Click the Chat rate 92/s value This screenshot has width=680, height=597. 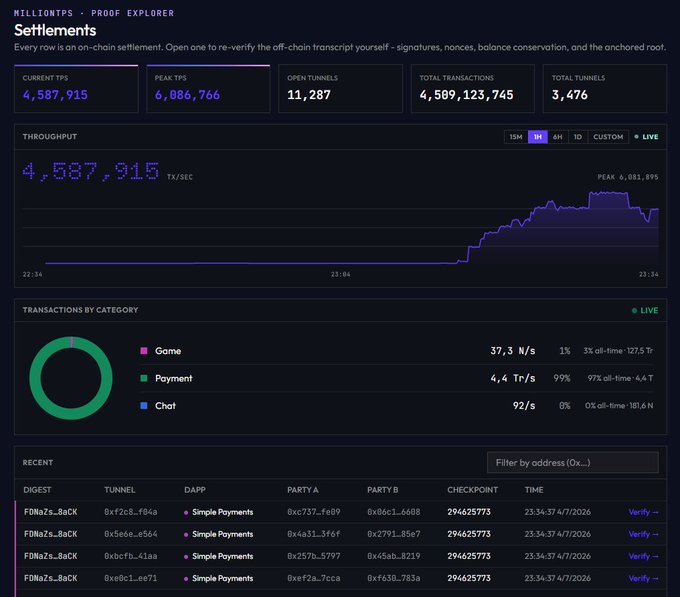click(524, 406)
